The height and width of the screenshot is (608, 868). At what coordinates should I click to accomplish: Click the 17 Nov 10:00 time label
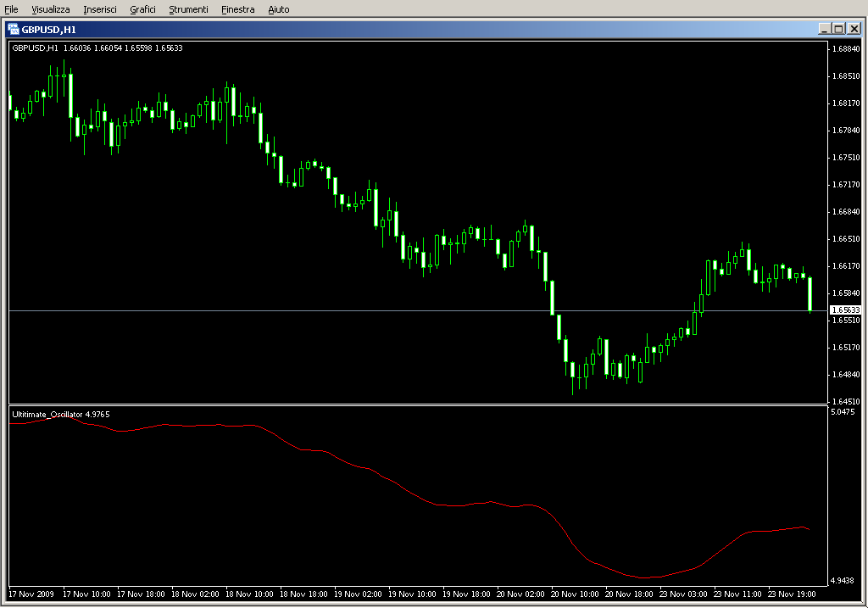(86, 594)
